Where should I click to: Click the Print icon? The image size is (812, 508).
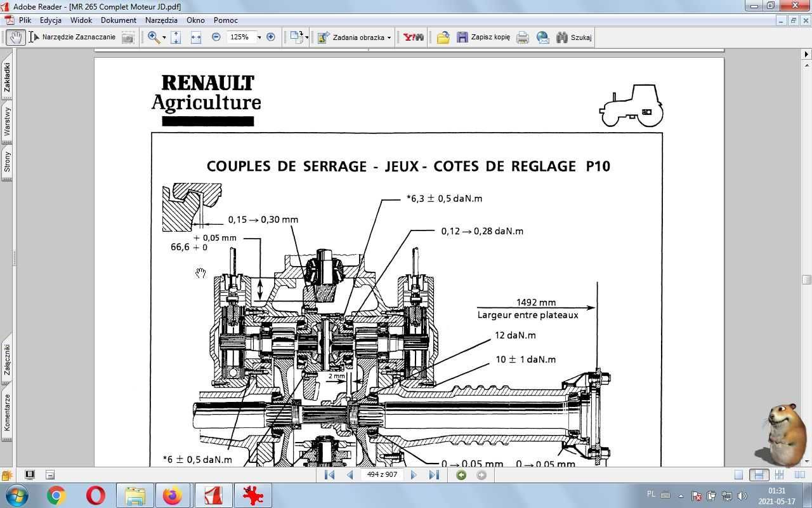(522, 37)
